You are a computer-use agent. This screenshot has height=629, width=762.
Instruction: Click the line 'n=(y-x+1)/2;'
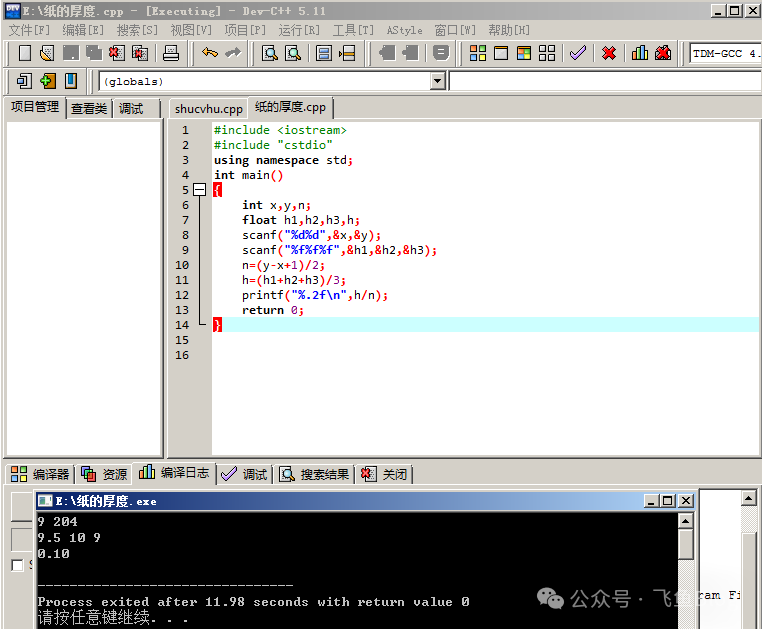283,265
